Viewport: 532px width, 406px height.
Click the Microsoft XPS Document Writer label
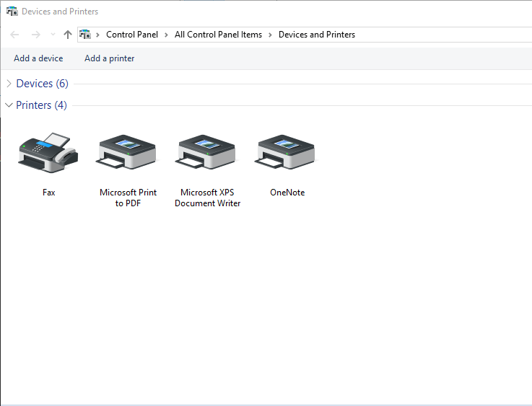click(207, 198)
